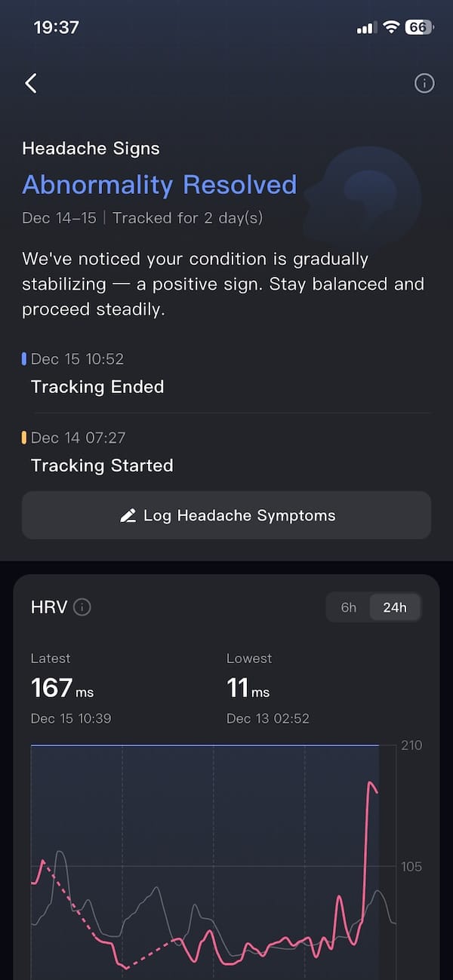Tap the back arrow icon
This screenshot has height=980, width=453.
pos(31,83)
